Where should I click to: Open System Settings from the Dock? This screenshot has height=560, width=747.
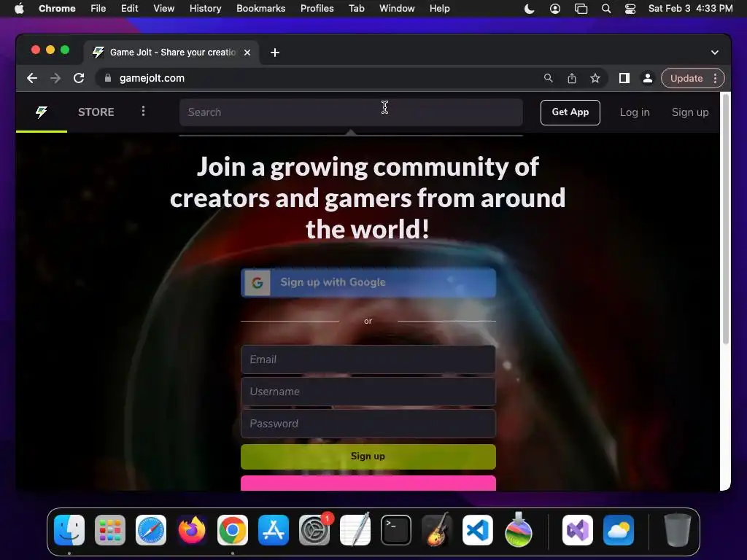[x=314, y=530]
